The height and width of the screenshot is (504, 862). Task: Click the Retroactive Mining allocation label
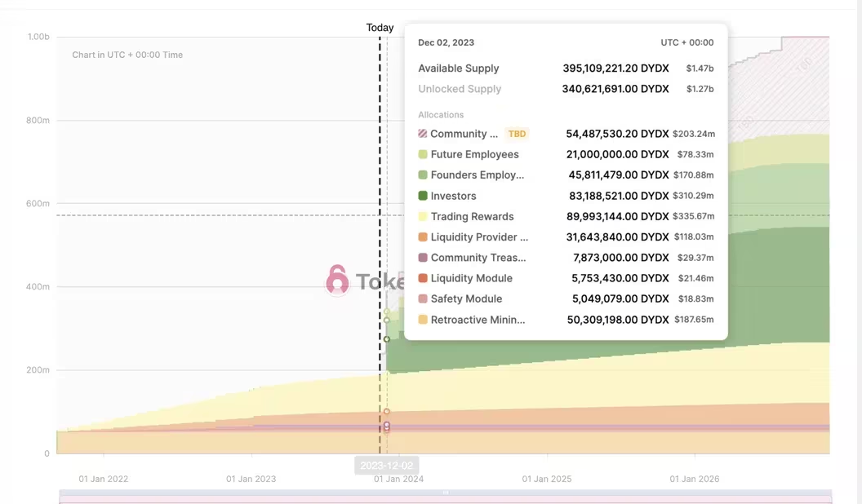(x=478, y=320)
